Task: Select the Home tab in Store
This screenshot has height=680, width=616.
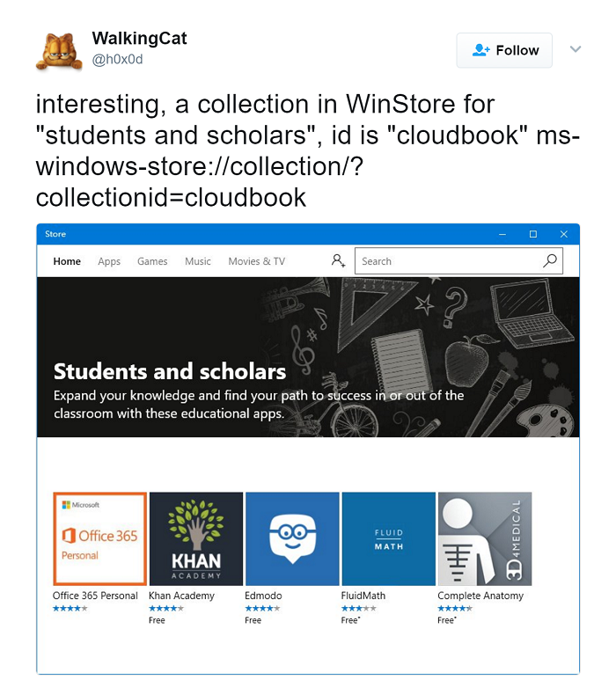Action: [x=67, y=261]
